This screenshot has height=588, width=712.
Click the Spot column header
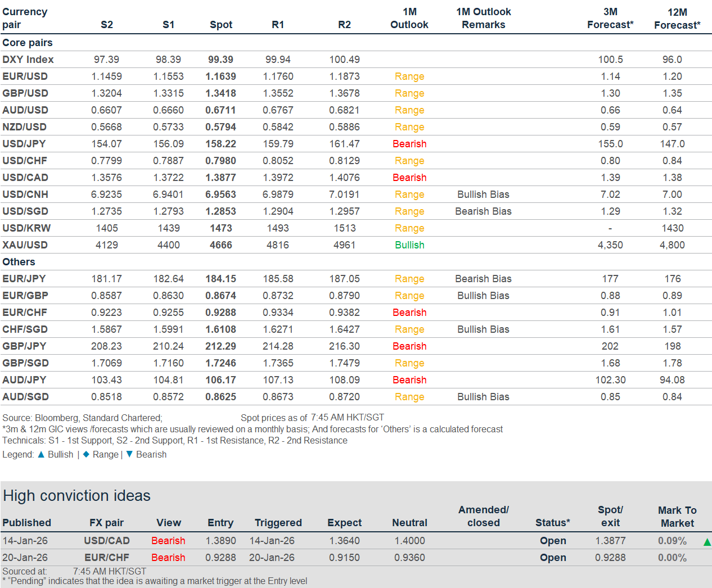pyautogui.click(x=221, y=25)
